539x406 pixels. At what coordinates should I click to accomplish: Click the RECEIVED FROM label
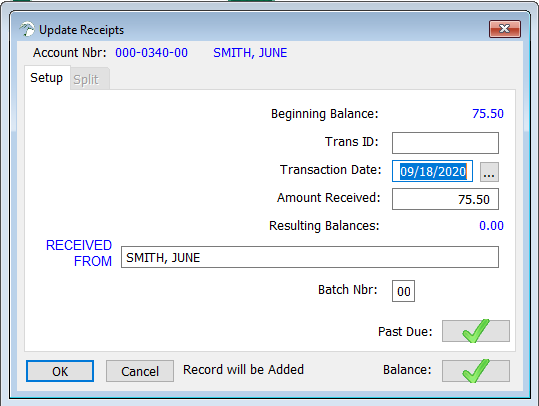79,253
